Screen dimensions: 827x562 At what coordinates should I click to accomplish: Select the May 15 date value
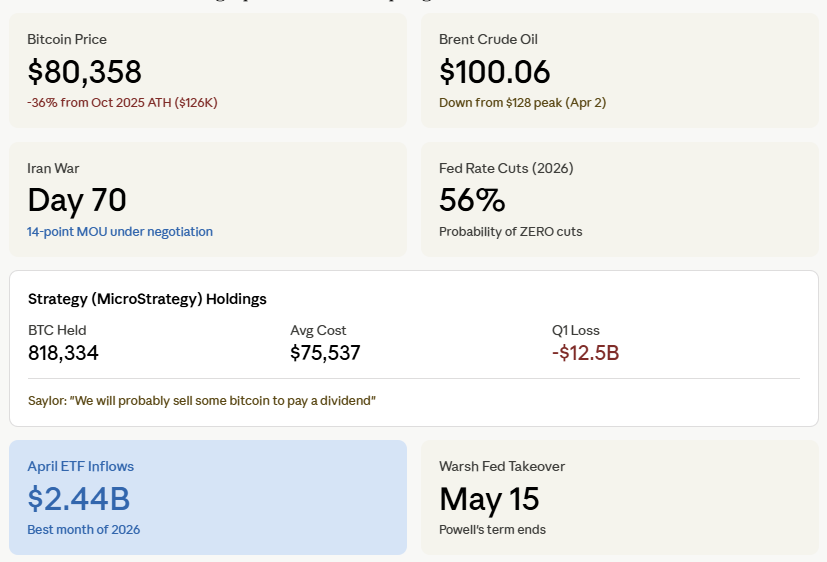pos(489,499)
